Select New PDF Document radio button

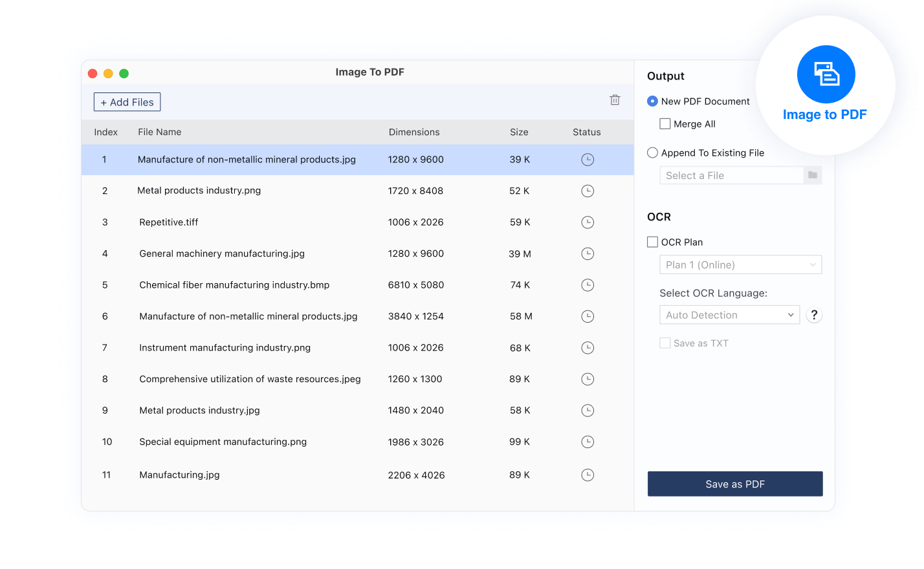tap(653, 102)
